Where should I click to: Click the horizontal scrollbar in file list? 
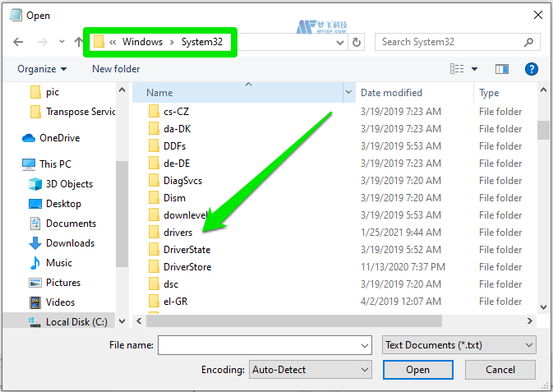click(x=288, y=321)
